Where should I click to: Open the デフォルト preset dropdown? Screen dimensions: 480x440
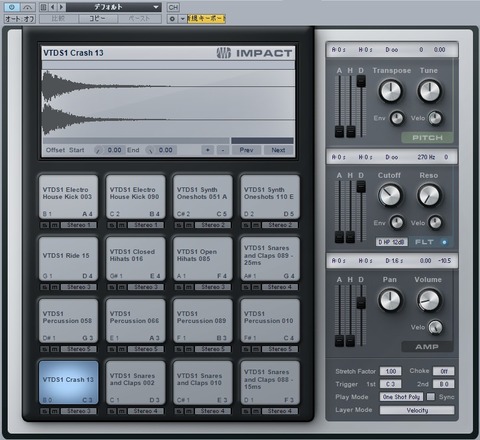pos(114,7)
